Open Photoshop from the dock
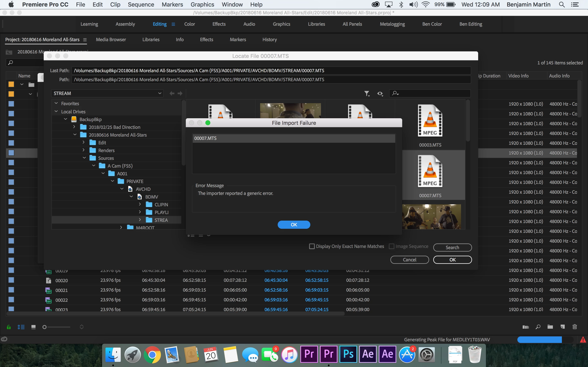The height and width of the screenshot is (367, 588). [348, 354]
